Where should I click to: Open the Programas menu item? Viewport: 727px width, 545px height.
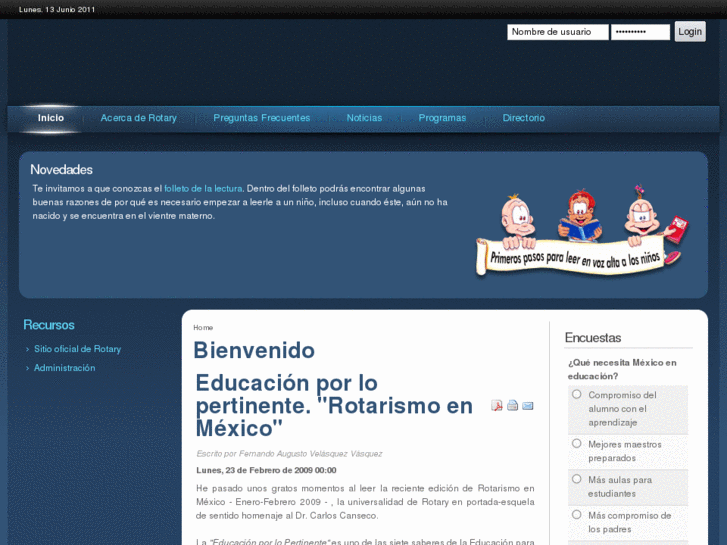[442, 118]
